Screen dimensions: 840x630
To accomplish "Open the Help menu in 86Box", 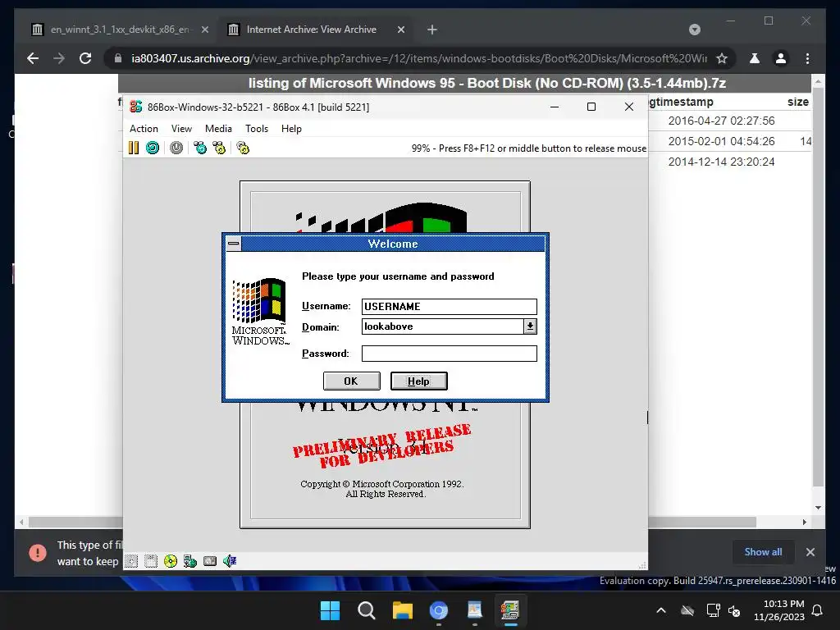I will pyautogui.click(x=291, y=129).
